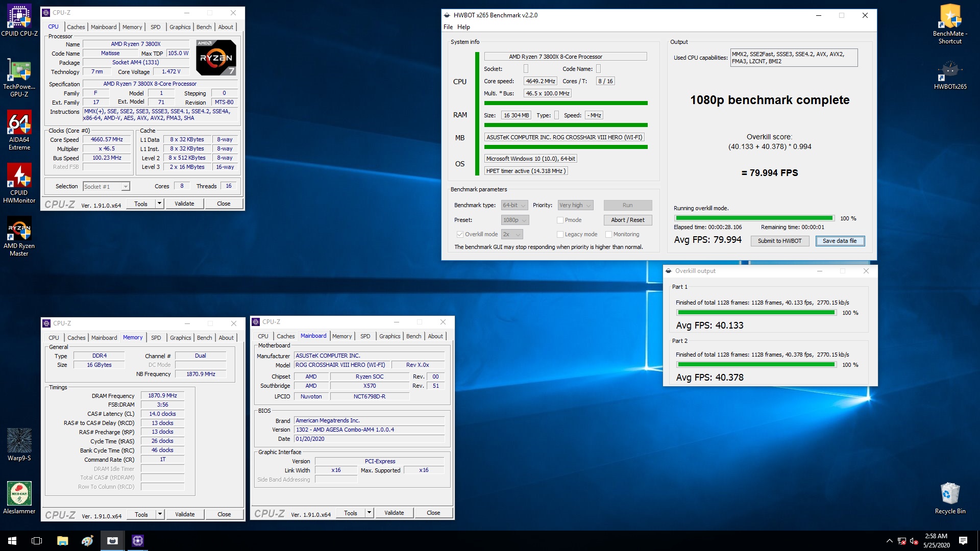This screenshot has height=551, width=980.
Task: Click the Part 2 progress bar
Action: [756, 365]
